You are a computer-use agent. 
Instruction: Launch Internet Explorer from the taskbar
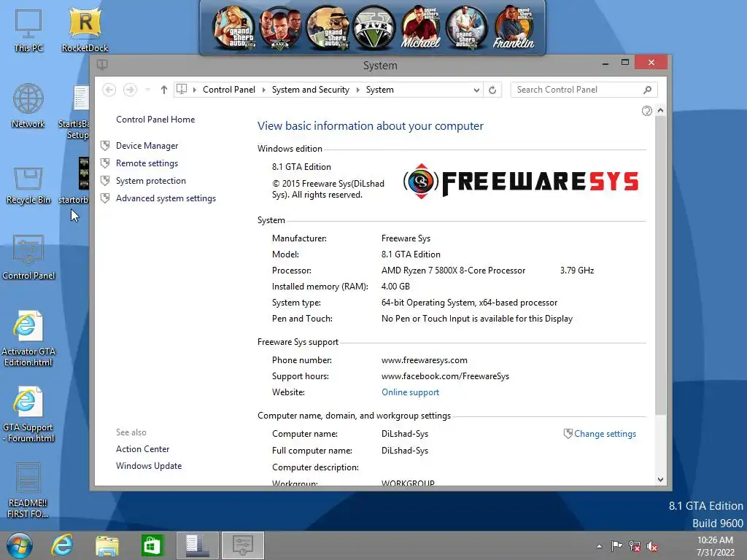[x=63, y=545]
